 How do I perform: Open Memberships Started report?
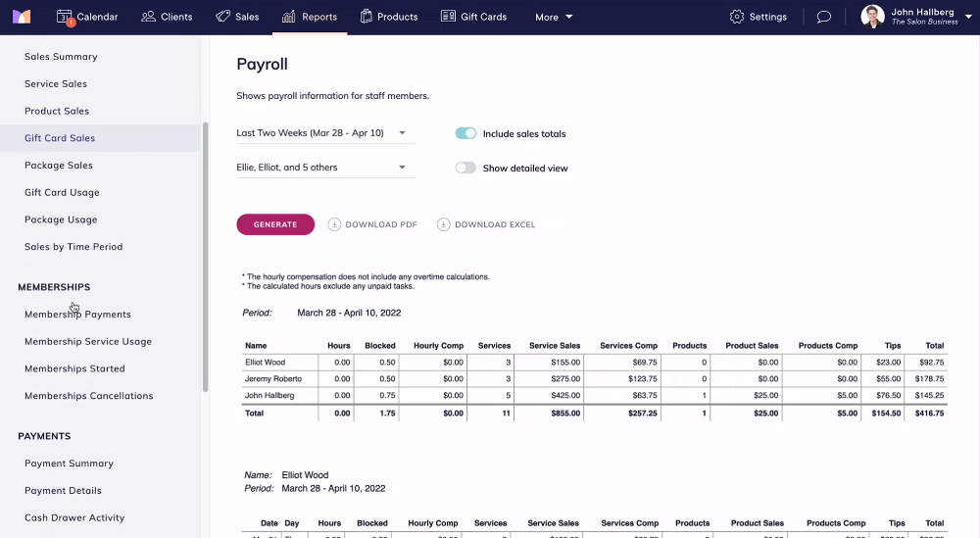[74, 368]
